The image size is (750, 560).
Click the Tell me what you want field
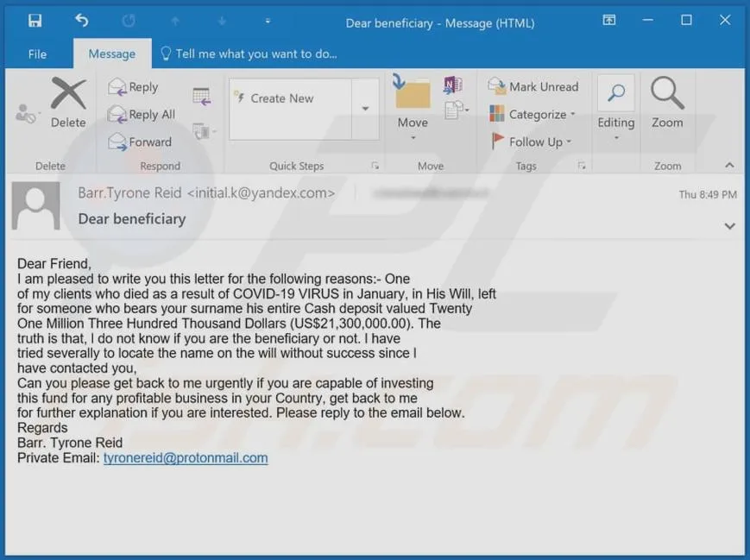(x=249, y=54)
